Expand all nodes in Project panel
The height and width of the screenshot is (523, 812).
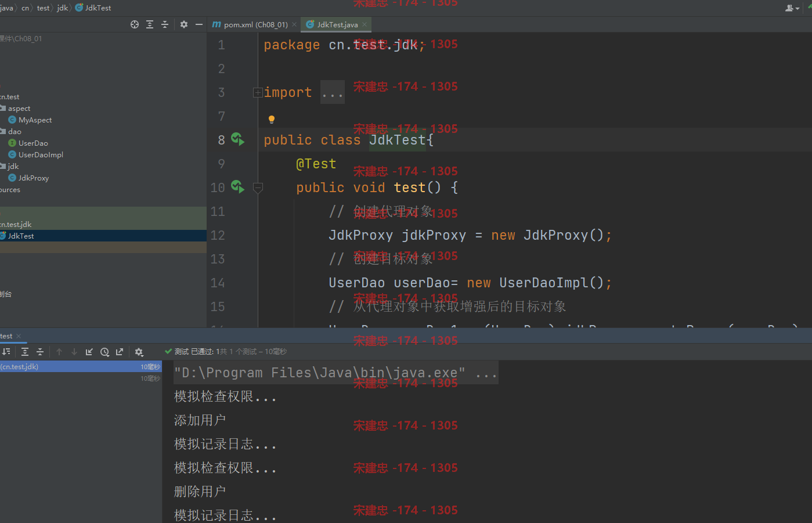point(150,24)
